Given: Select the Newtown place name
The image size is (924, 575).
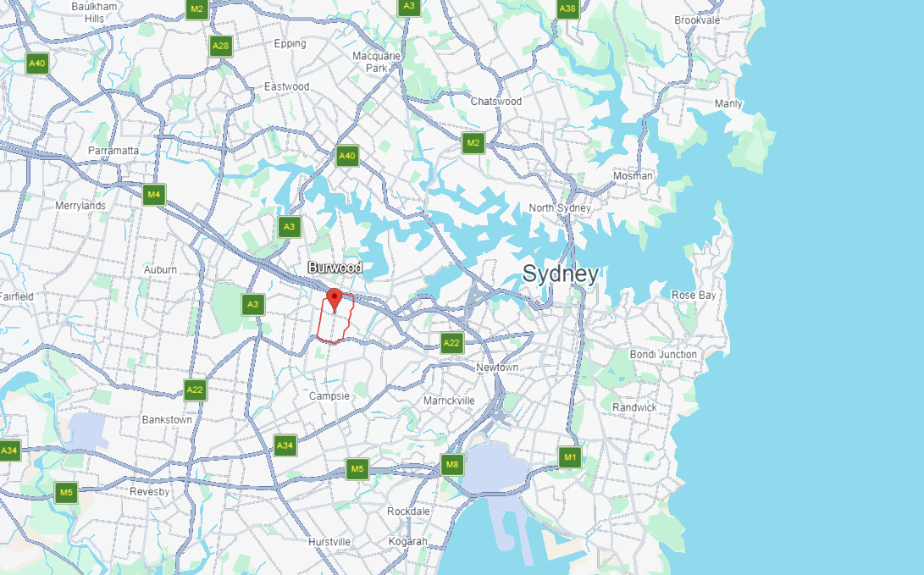Looking at the screenshot, I should 497,367.
